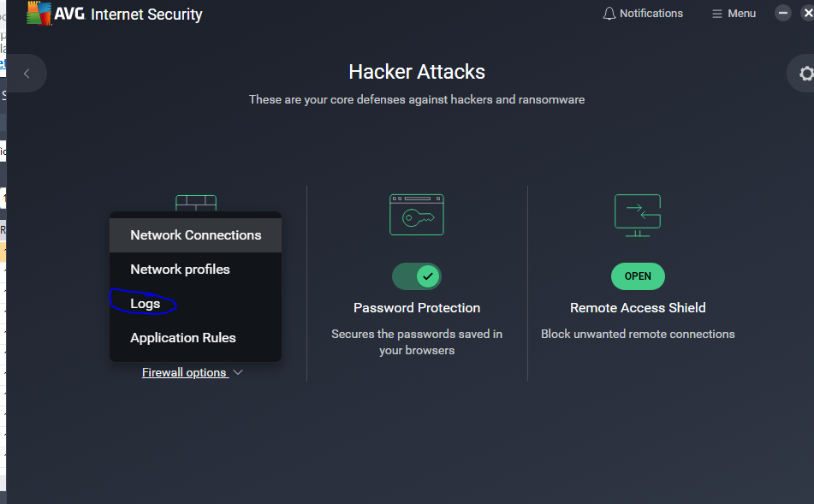Image resolution: width=814 pixels, height=504 pixels.
Task: Go back with the left arrow
Action: [27, 74]
